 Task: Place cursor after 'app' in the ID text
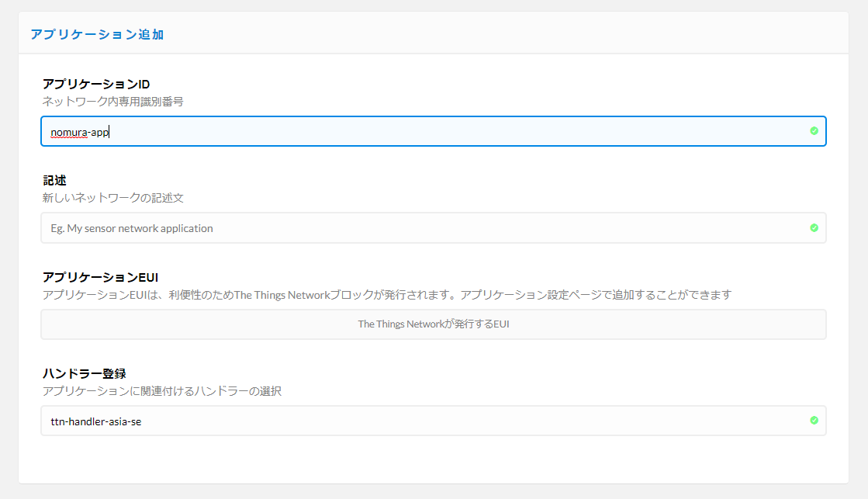coord(109,132)
